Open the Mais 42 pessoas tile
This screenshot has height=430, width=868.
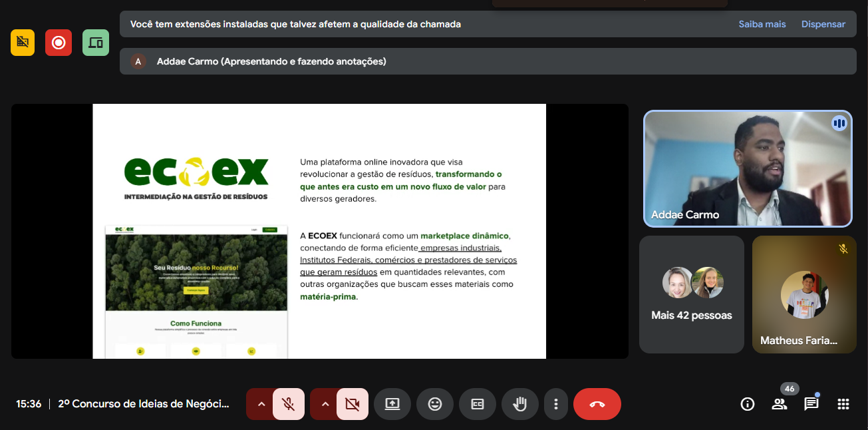(x=692, y=294)
